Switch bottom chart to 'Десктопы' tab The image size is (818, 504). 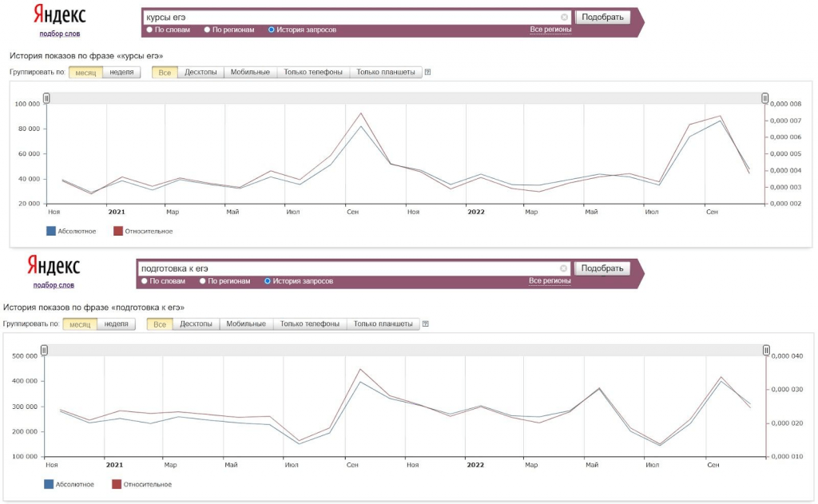(x=197, y=324)
